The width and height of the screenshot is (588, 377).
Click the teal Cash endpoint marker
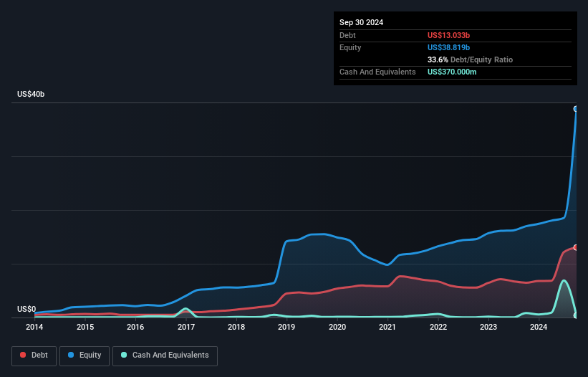coord(576,315)
